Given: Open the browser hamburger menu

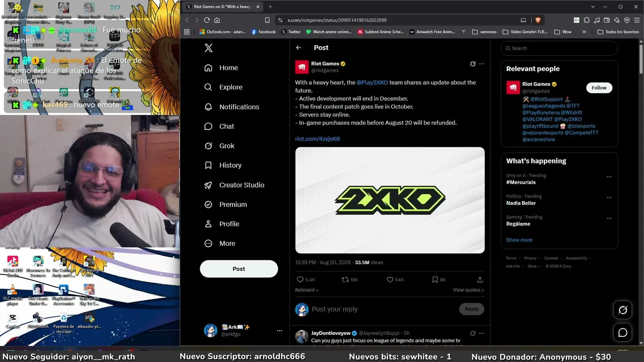Looking at the screenshot, I should click(x=636, y=20).
